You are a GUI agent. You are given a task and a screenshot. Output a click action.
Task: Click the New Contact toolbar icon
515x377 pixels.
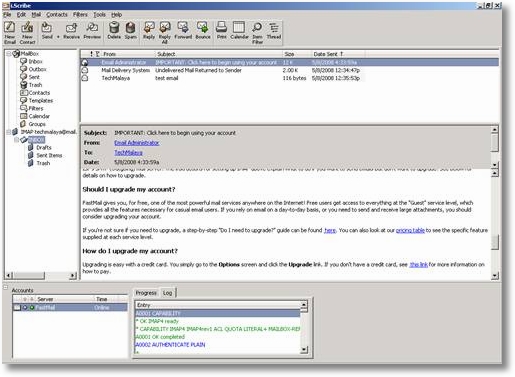(x=27, y=33)
